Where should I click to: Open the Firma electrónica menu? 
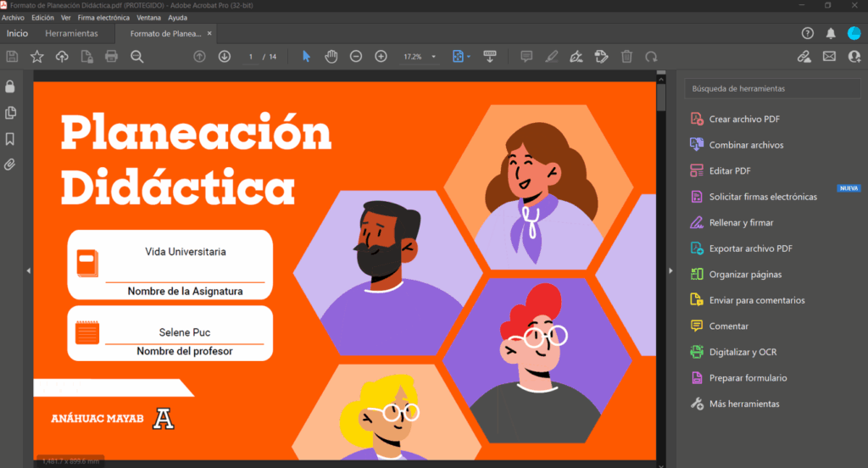coord(103,17)
